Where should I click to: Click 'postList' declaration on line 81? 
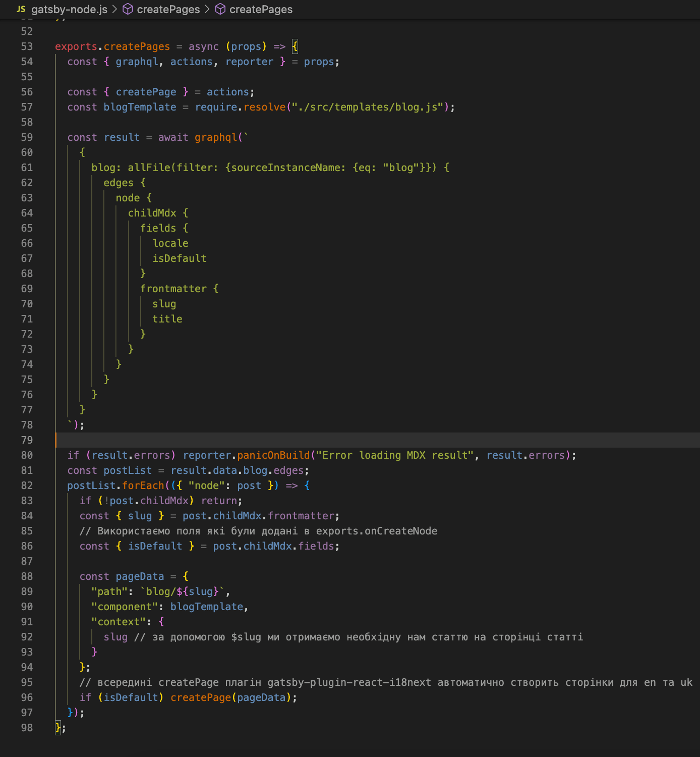click(128, 470)
